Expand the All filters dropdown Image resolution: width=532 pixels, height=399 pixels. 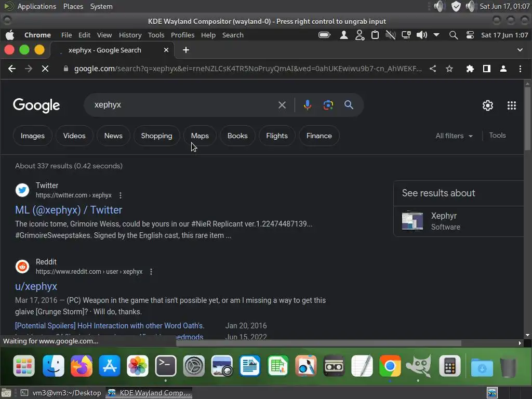coord(454,136)
